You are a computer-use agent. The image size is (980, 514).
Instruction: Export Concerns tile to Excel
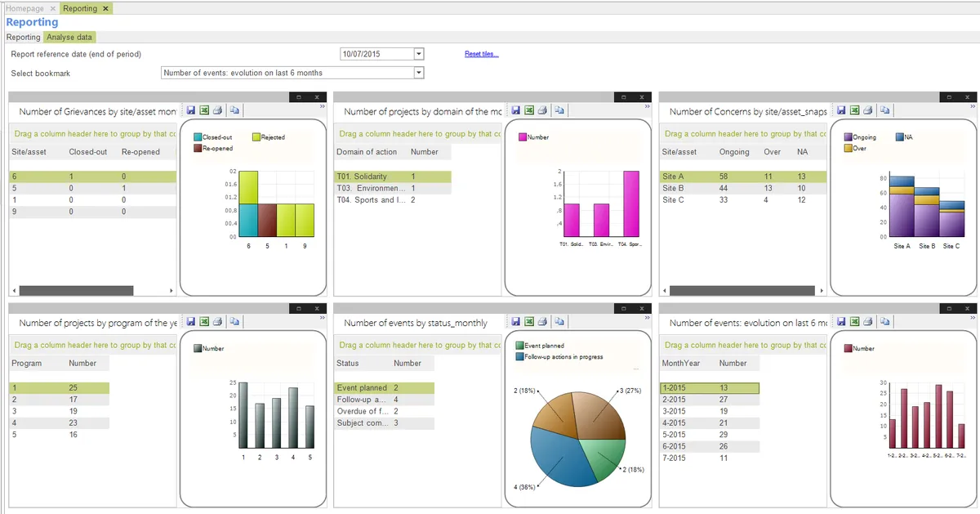pyautogui.click(x=853, y=110)
